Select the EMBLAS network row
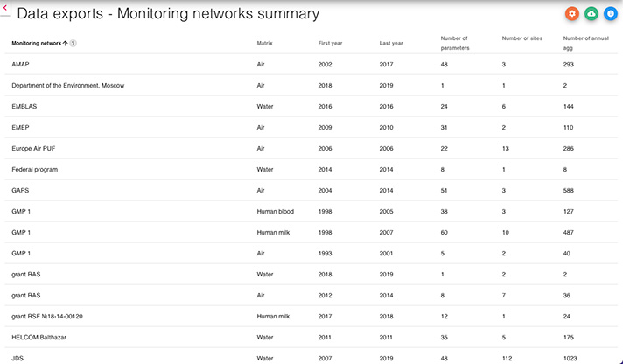Viewport: 623px width, 364px height. [311, 107]
